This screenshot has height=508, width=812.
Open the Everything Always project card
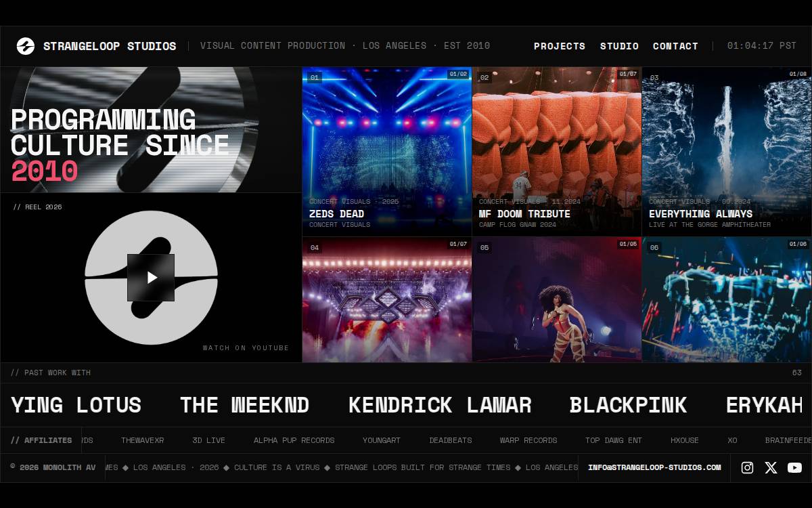click(x=727, y=151)
